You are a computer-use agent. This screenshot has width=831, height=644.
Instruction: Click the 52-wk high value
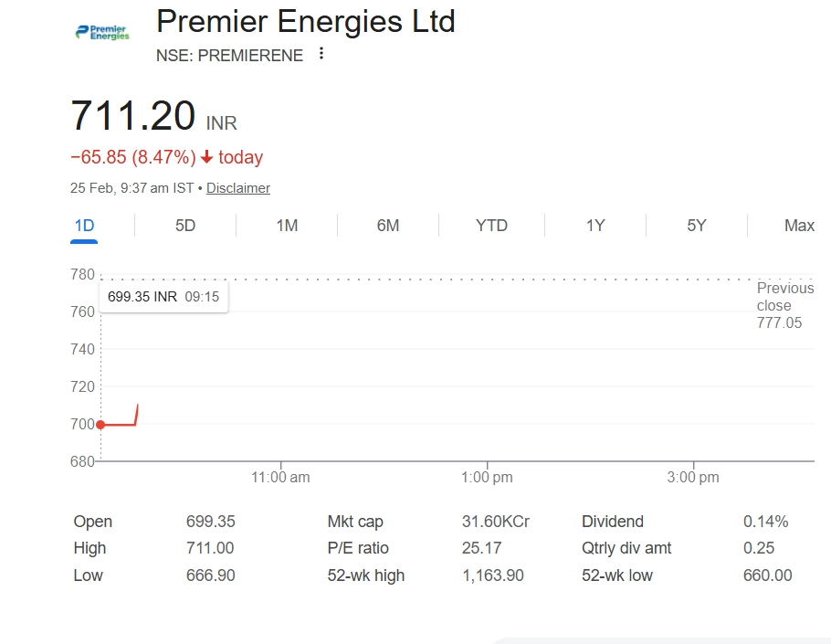(x=493, y=575)
